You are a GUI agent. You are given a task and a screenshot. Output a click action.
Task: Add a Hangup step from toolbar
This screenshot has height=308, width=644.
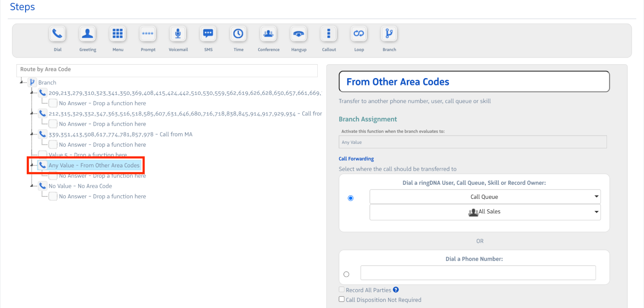[x=299, y=34]
